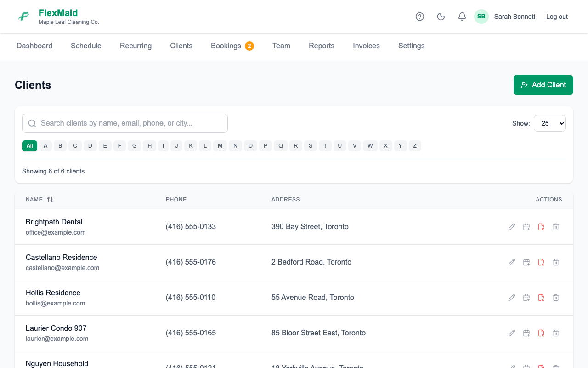The width and height of the screenshot is (588, 368).
Task: Open the Laurier Condo 907 client name
Action: tap(56, 328)
